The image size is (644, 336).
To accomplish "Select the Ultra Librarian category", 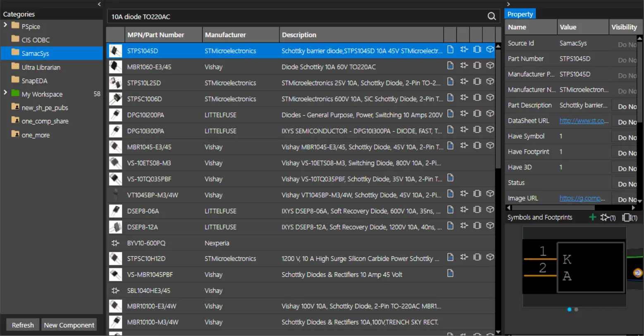I will (x=41, y=67).
